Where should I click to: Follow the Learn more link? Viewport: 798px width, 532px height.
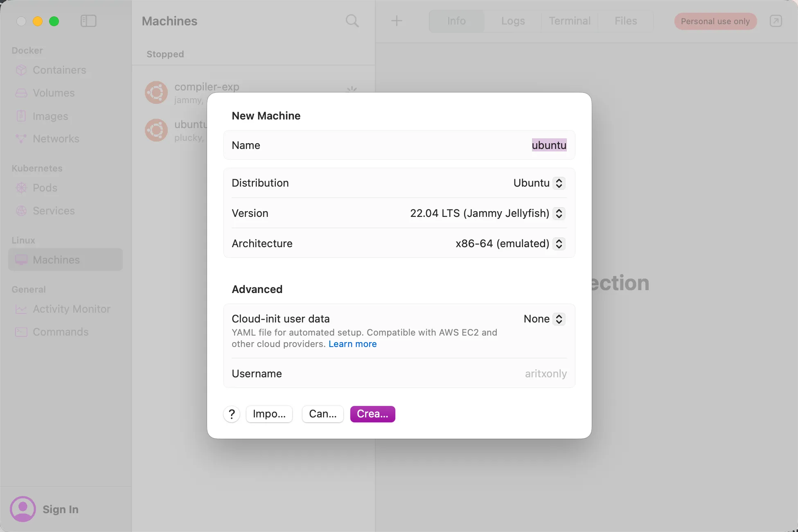click(x=352, y=344)
